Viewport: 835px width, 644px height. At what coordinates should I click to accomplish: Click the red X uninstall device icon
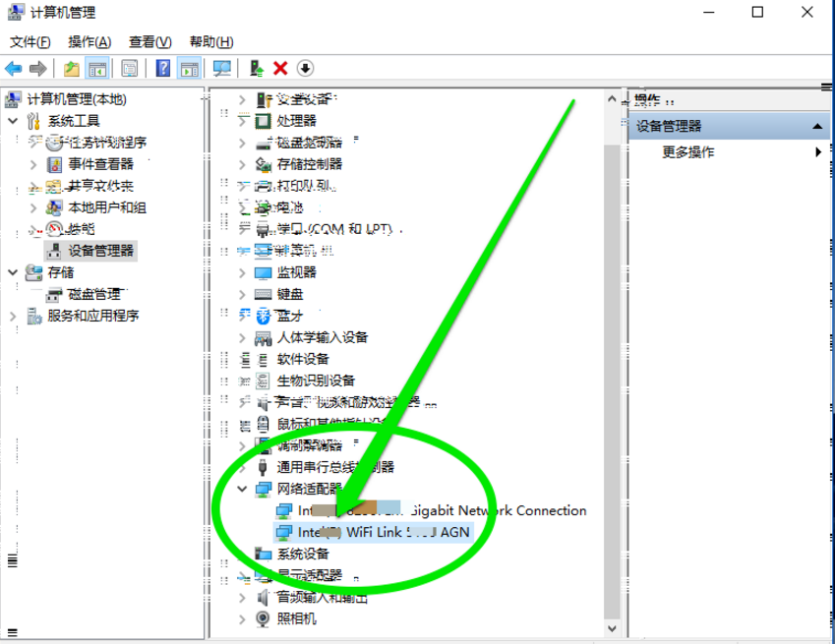pos(280,68)
